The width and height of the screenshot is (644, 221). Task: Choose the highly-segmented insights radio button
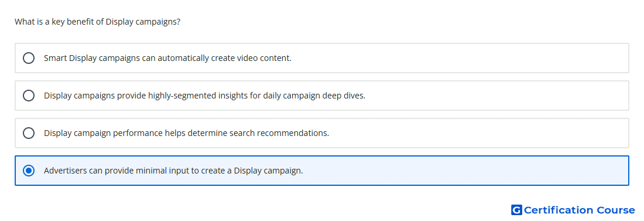click(29, 96)
